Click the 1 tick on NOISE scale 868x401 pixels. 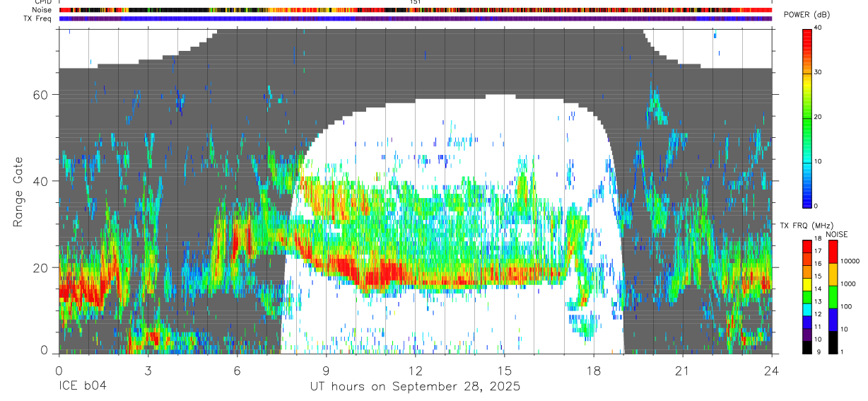pyautogui.click(x=842, y=351)
